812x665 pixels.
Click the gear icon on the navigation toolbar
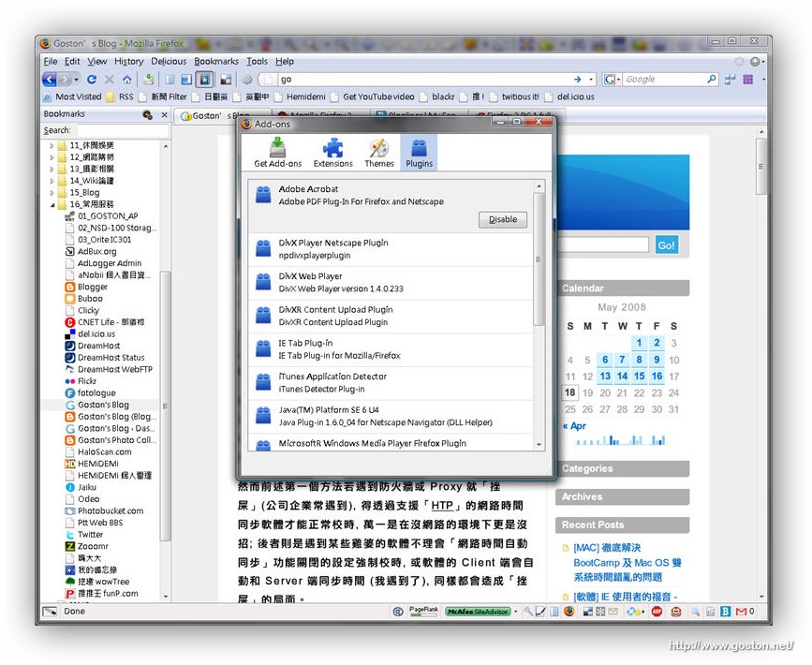point(247,80)
